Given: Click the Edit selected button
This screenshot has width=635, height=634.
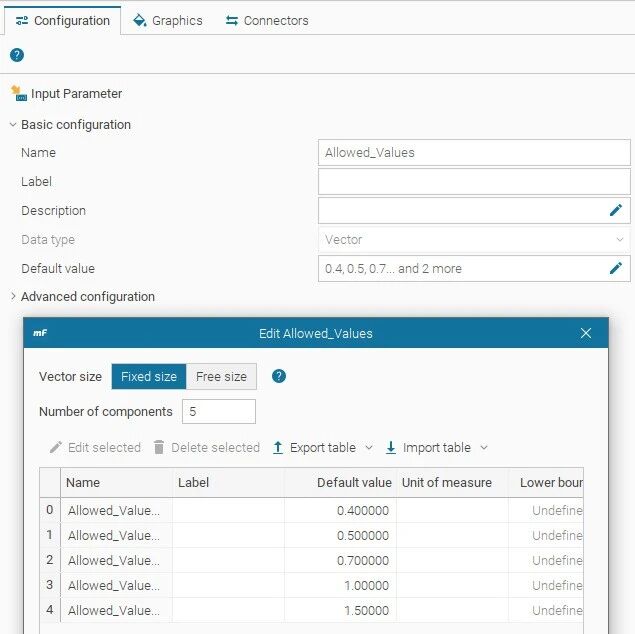Looking at the screenshot, I should 95,447.
